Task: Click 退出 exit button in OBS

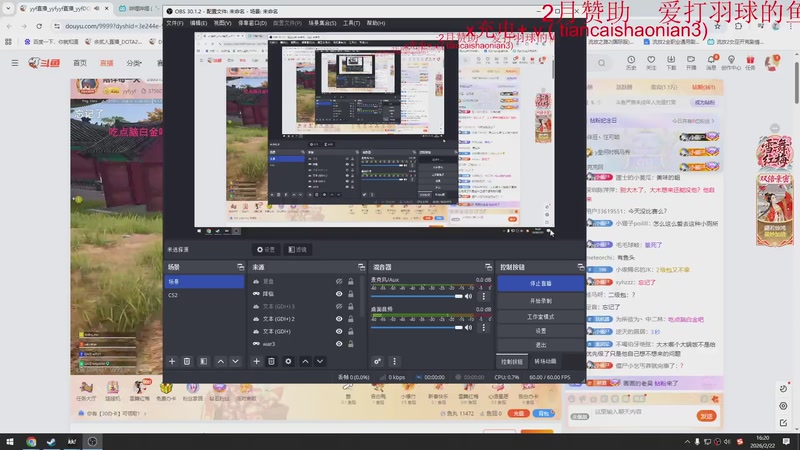Action: [x=540, y=345]
